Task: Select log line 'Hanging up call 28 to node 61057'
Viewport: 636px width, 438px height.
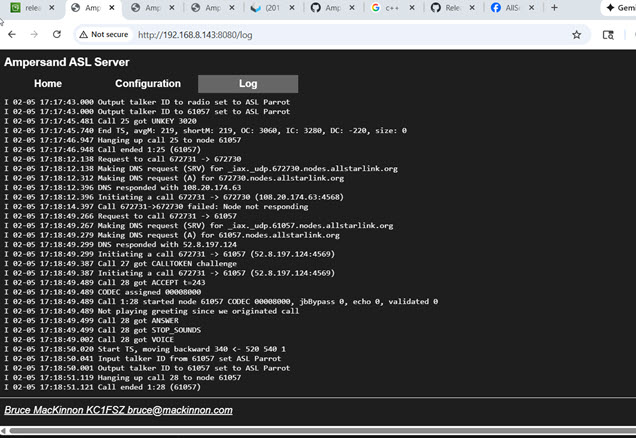Action: [122, 378]
